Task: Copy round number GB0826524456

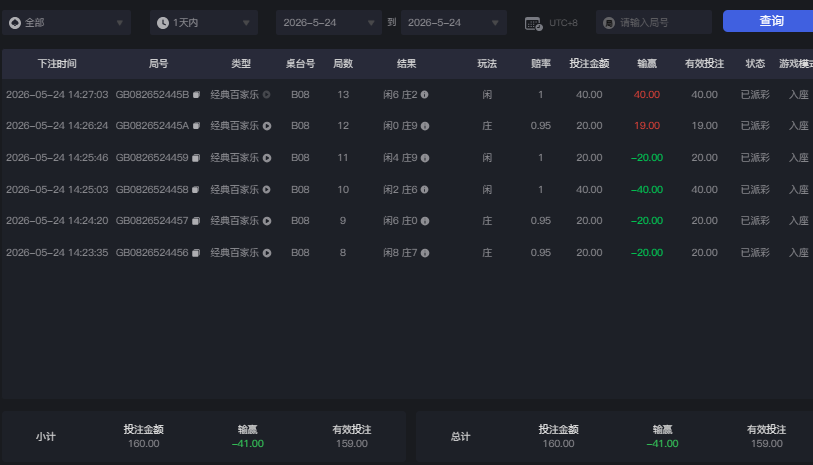Action: click(x=196, y=253)
